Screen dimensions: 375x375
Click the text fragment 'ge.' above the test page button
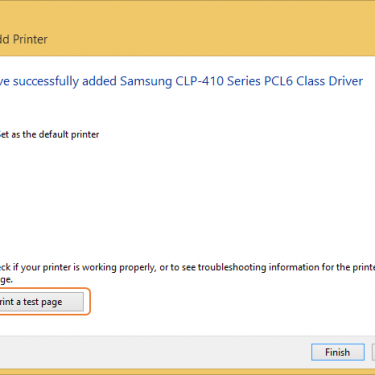pos(6,280)
